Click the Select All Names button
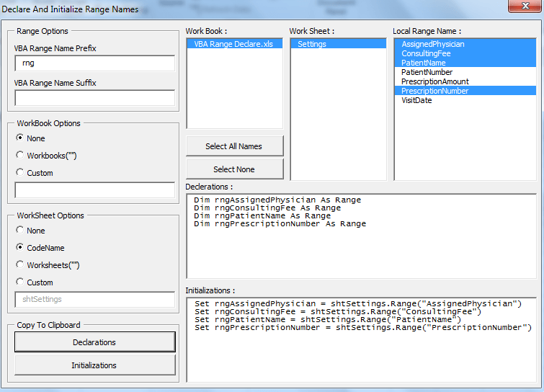 (x=234, y=146)
